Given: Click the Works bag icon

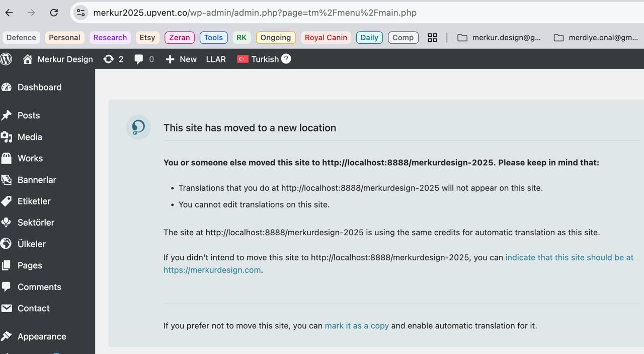Looking at the screenshot, I should (7, 158).
